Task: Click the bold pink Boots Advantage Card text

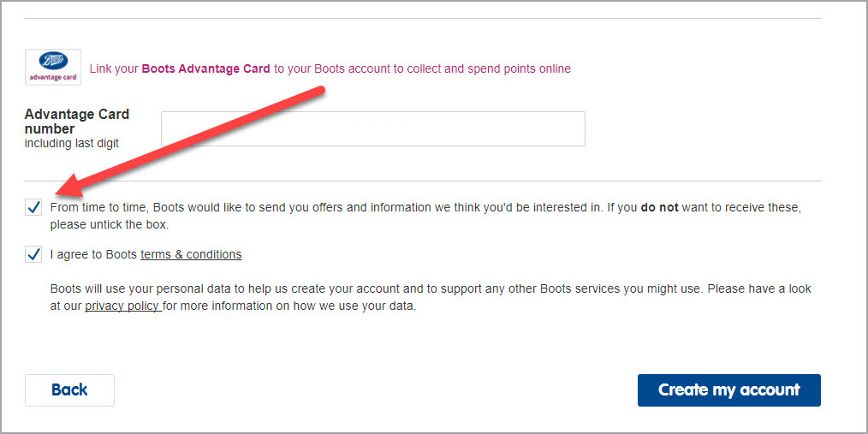Action: tap(206, 69)
